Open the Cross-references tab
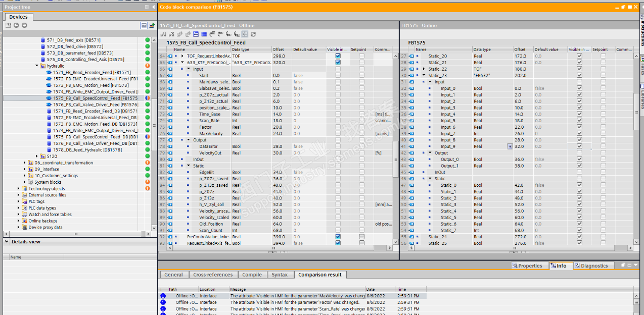The width and height of the screenshot is (644, 315). pyautogui.click(x=213, y=275)
